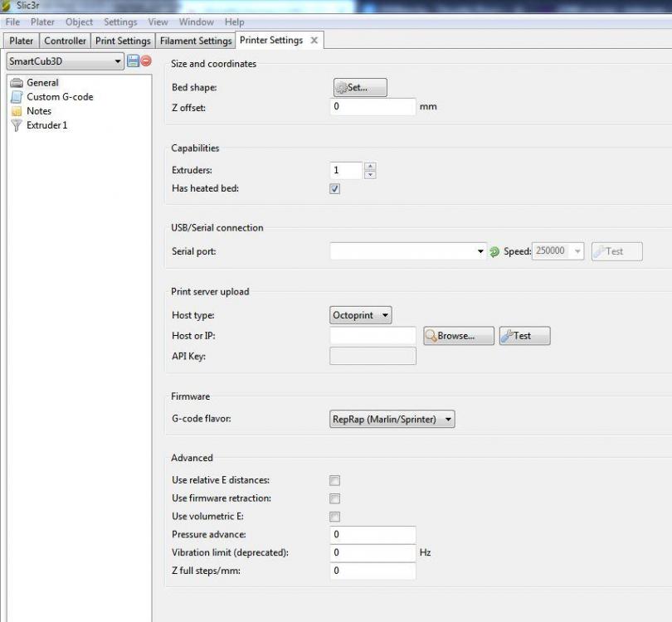The height and width of the screenshot is (622, 672).
Task: Open Custom G-code section icon
Action: coord(17,97)
